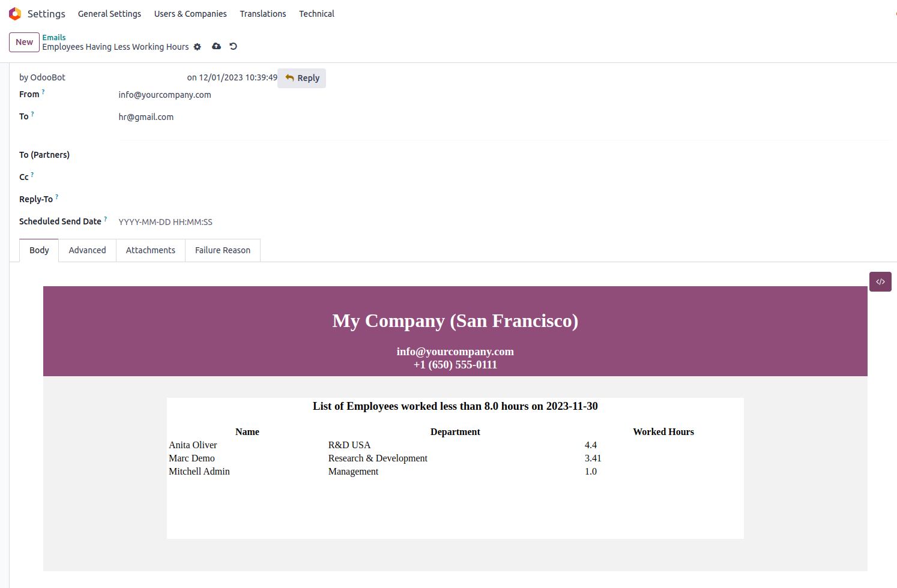Image resolution: width=897 pixels, height=588 pixels.
Task: Open the gear actions menu icon
Action: tap(198, 47)
